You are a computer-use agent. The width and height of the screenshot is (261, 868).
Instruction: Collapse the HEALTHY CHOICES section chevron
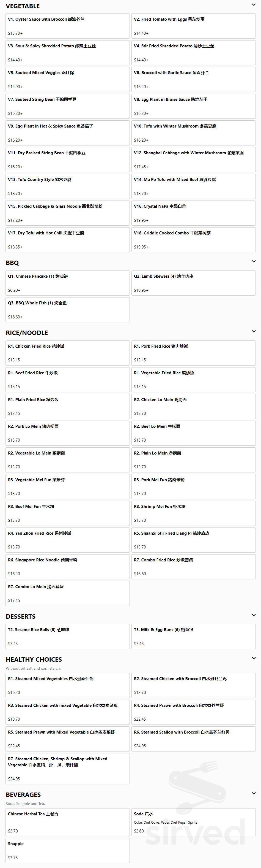254,658
